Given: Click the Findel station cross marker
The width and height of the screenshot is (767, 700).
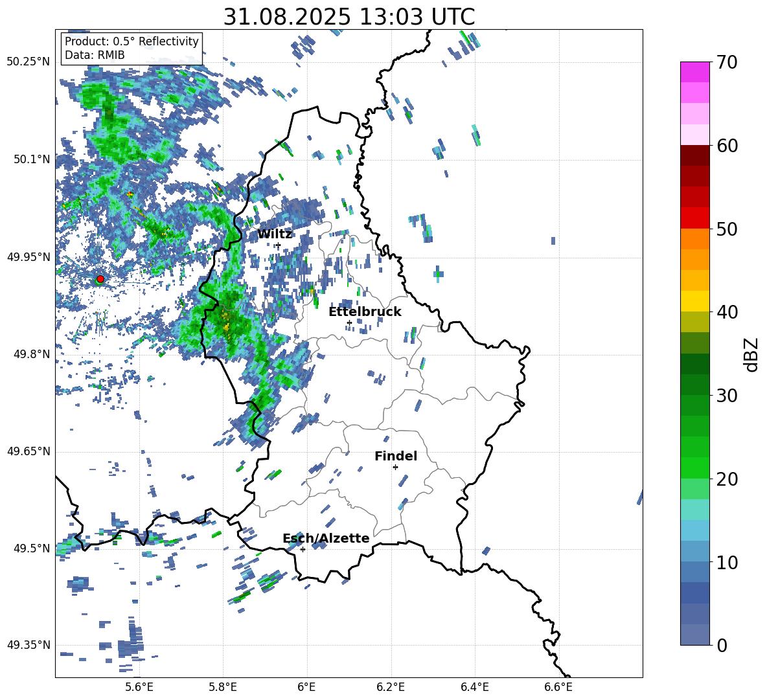Looking at the screenshot, I should point(395,467).
